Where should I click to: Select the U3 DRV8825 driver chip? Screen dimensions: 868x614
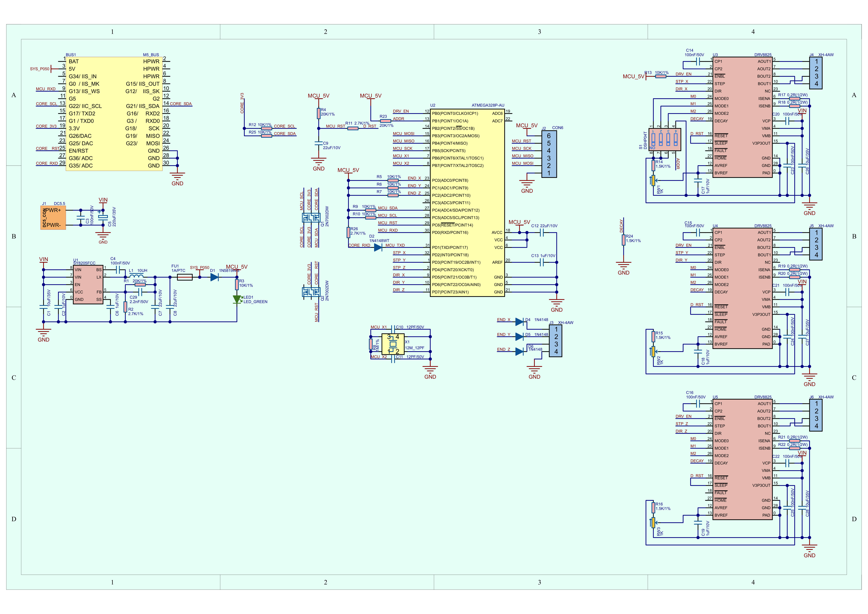point(743,117)
